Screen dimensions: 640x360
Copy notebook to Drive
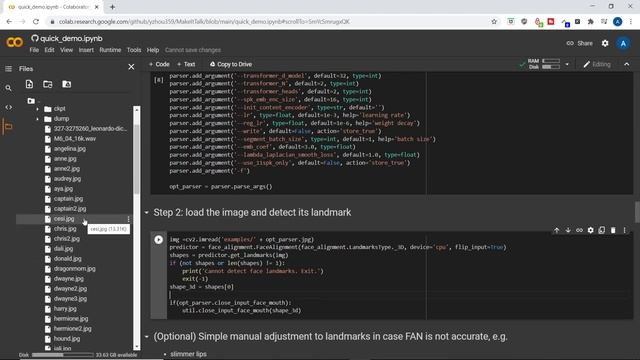click(231, 64)
